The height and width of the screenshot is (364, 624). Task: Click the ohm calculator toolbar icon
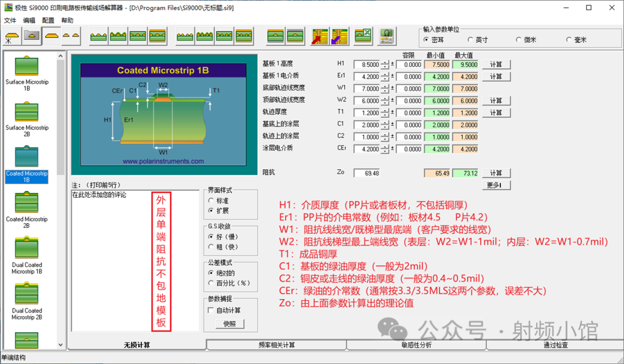coord(387,36)
